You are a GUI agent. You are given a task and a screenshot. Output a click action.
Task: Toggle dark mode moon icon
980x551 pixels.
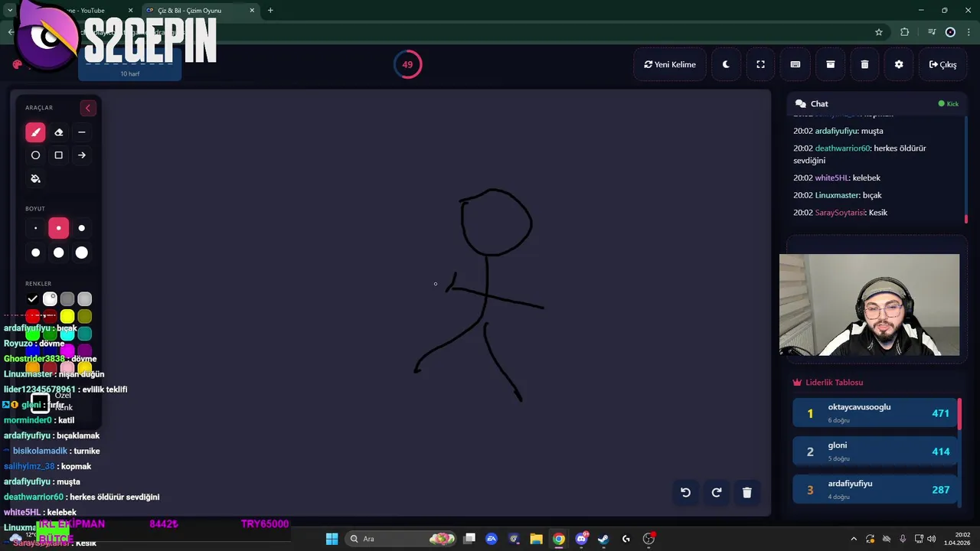[726, 64]
